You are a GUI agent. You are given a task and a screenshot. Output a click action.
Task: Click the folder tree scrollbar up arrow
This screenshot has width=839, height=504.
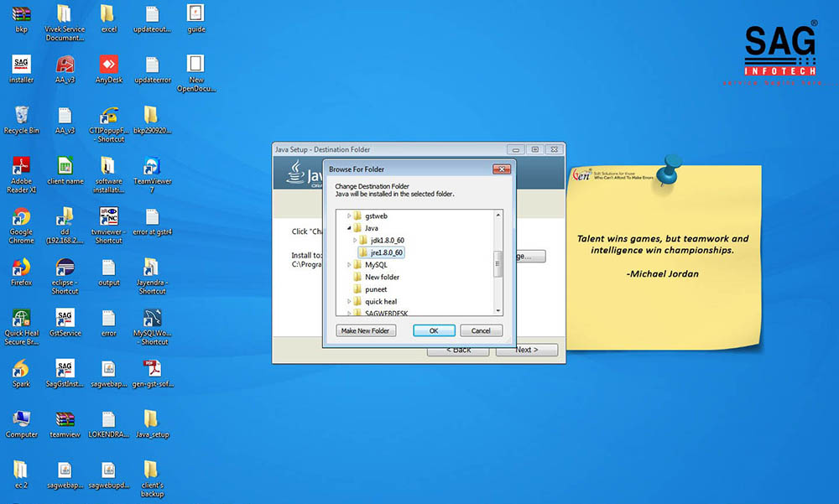click(498, 216)
